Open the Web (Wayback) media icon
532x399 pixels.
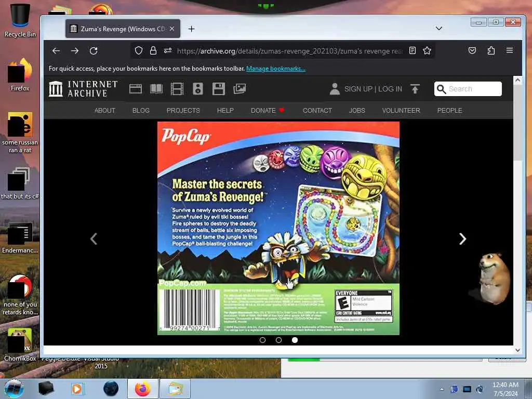pyautogui.click(x=136, y=89)
